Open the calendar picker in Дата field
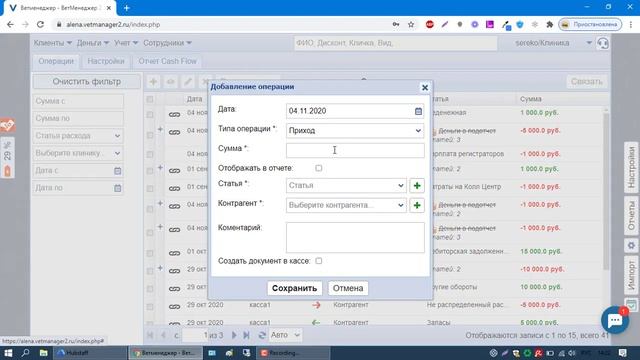 [x=418, y=111]
